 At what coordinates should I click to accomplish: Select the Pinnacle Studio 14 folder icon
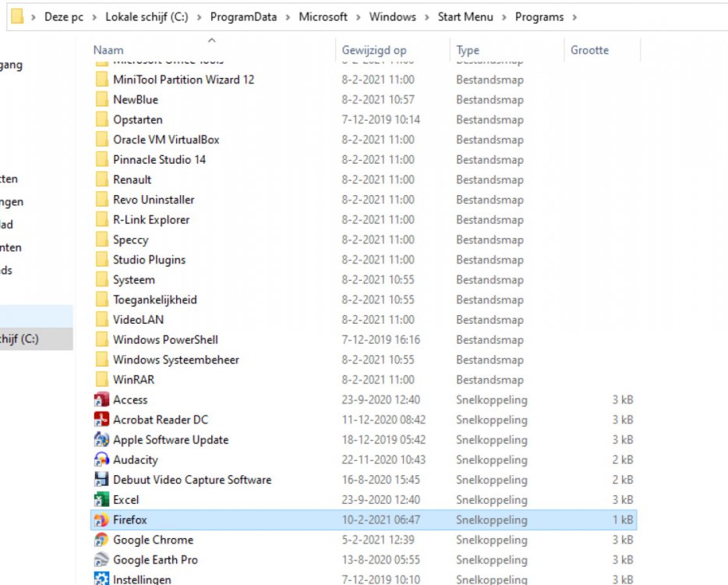click(x=101, y=159)
